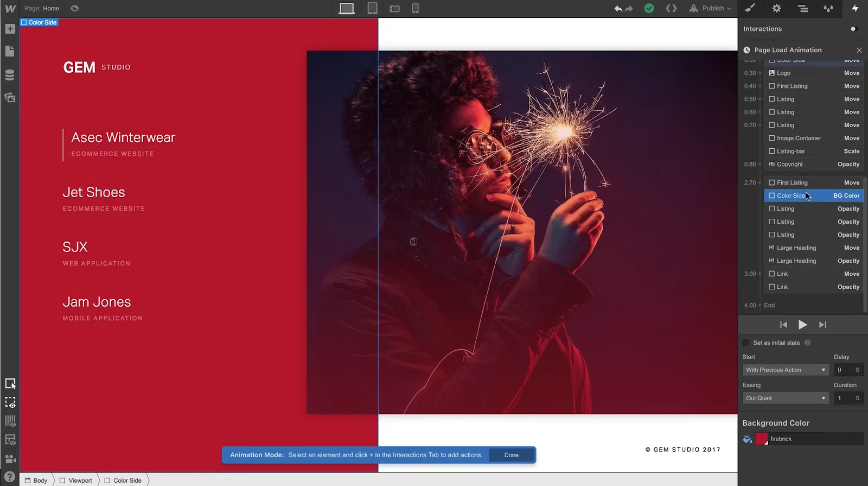
Task: Click the paint bucket global swatch icon
Action: (748, 439)
